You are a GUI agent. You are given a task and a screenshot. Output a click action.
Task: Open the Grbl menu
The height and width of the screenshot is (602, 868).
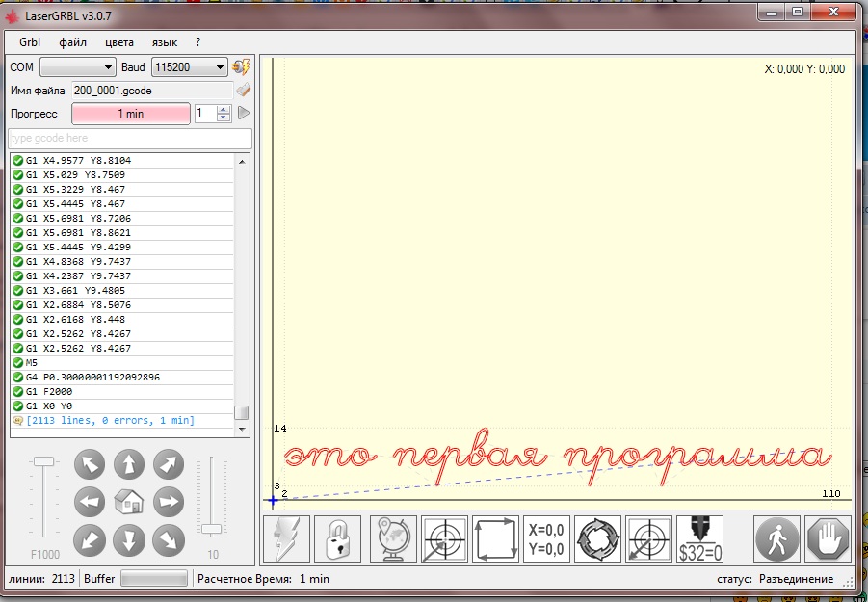coord(30,42)
